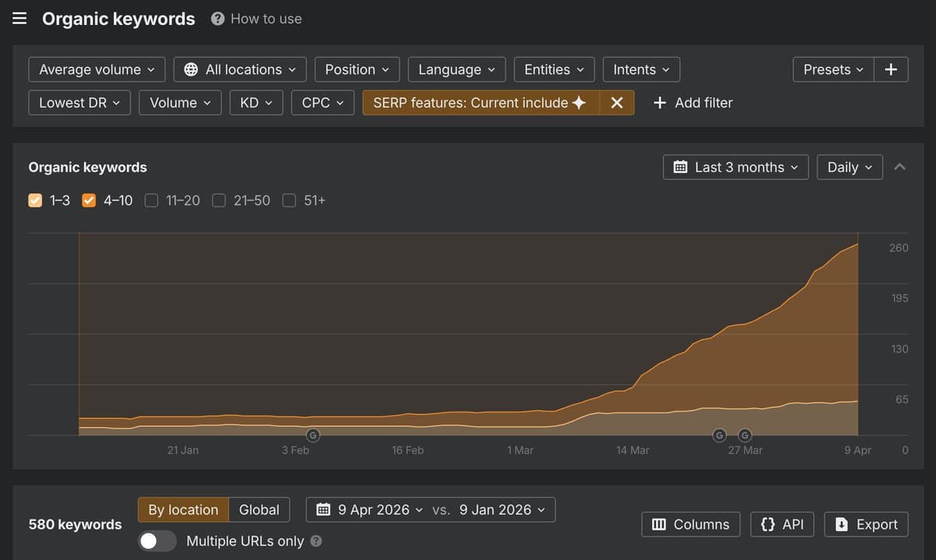Open the Position filter dropdown
Viewport: 936px width, 560px height.
[x=356, y=69]
